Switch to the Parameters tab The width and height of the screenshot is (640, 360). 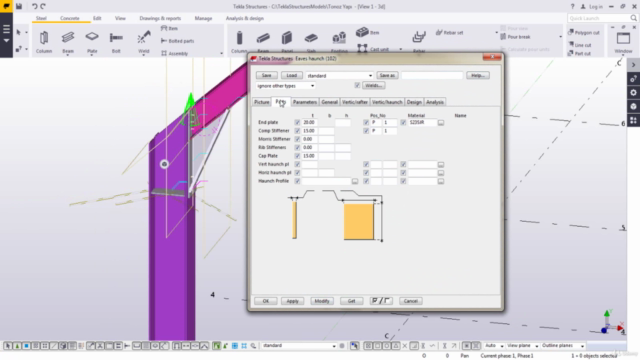pos(305,102)
